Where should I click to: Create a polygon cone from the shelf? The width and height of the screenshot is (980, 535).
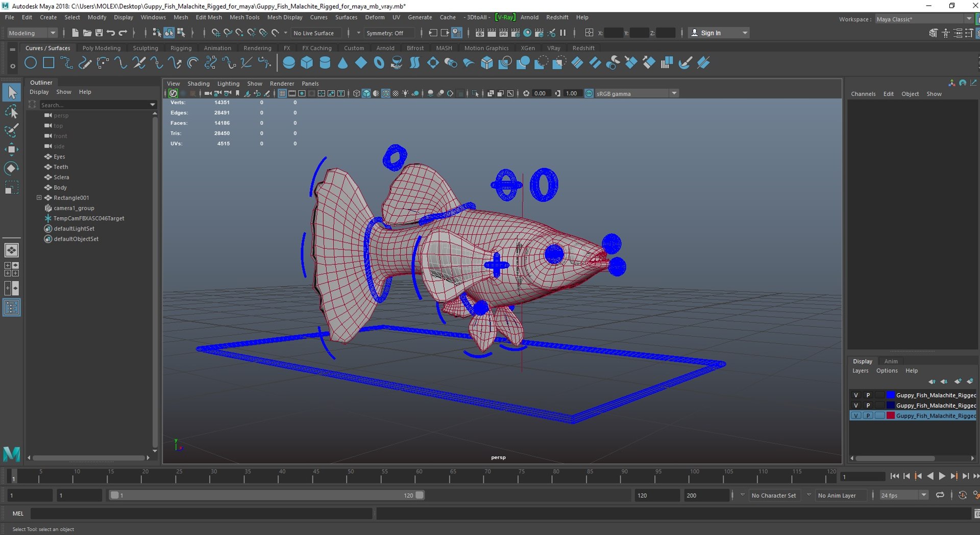click(342, 63)
